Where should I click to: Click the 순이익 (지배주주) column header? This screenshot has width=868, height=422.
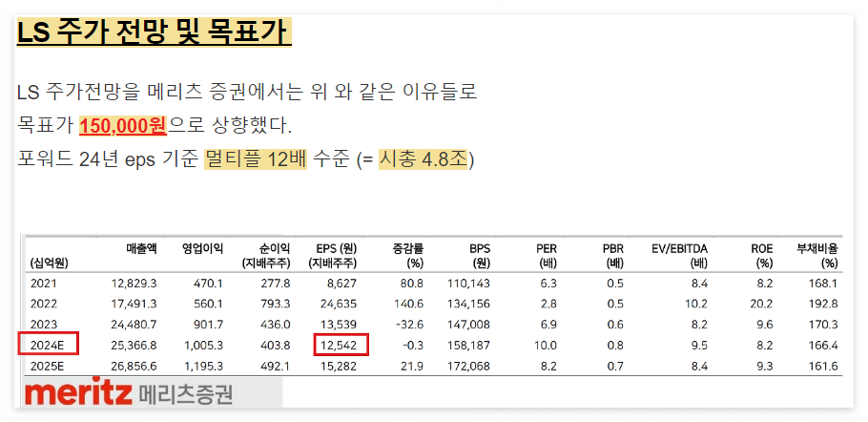coord(266,256)
